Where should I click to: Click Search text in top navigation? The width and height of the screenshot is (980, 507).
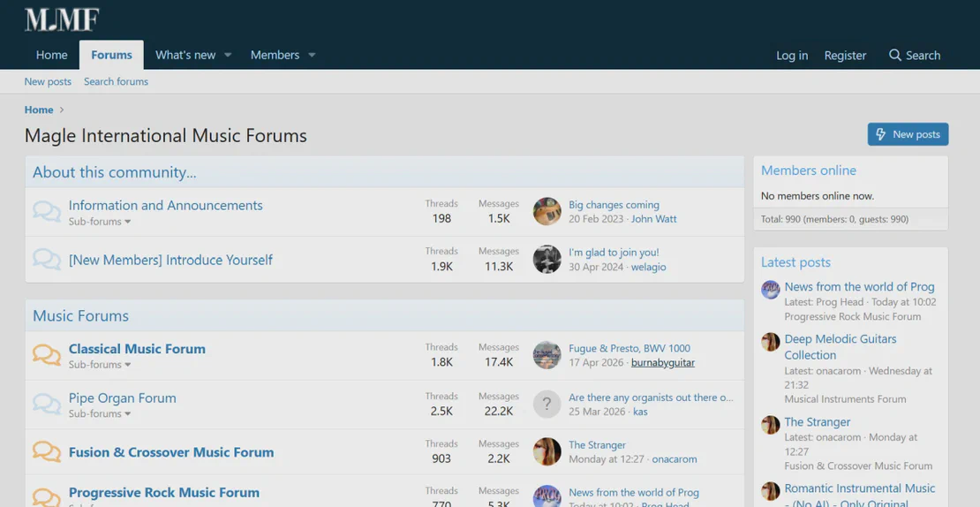coord(923,55)
